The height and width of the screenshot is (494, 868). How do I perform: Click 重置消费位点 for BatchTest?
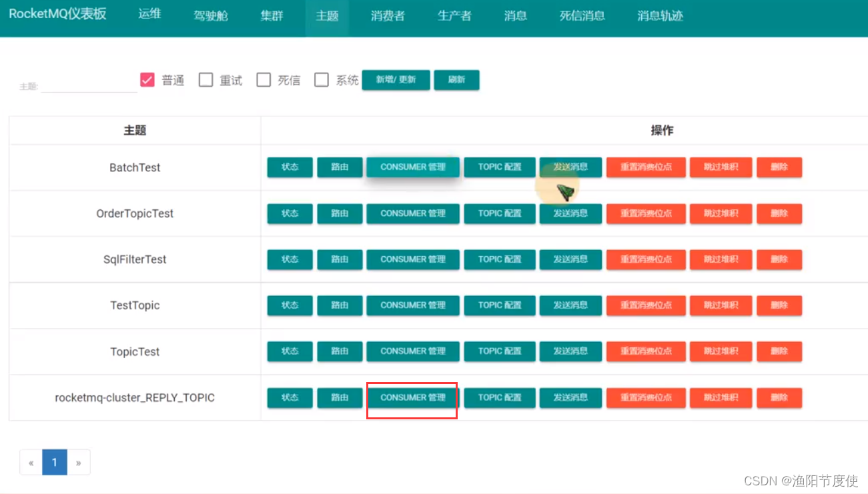coord(646,167)
